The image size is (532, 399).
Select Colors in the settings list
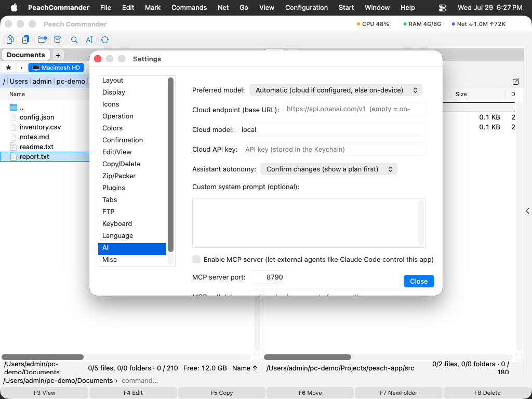[132, 128]
